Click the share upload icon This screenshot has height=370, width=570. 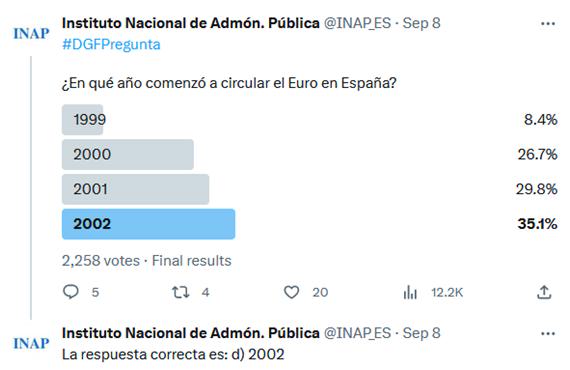click(544, 292)
